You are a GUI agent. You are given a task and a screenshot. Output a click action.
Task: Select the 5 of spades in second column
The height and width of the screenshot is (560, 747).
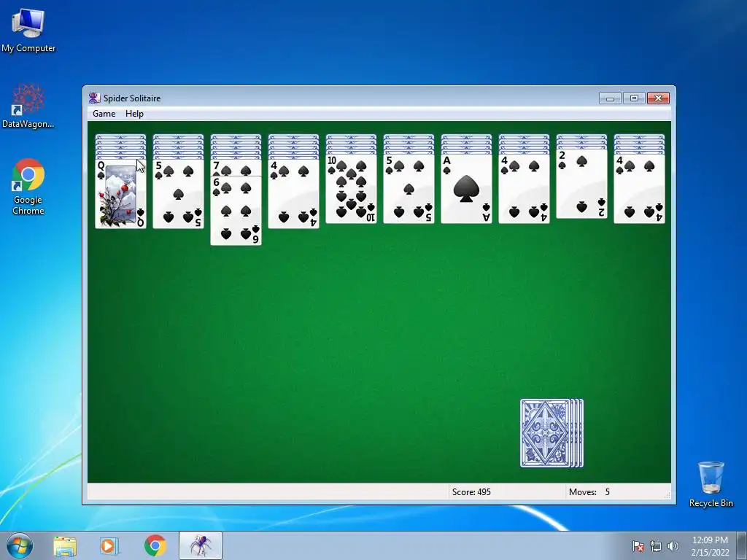[178, 194]
